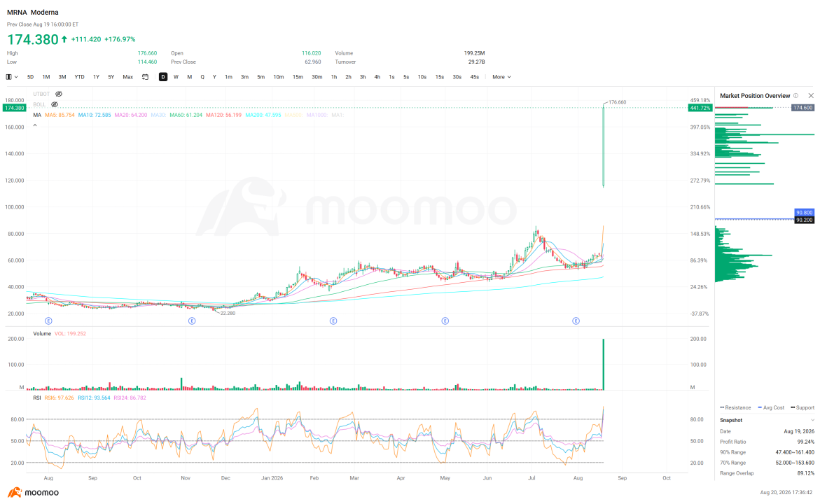820x504 pixels.
Task: Choose the 45s tick interval
Action: click(x=474, y=77)
